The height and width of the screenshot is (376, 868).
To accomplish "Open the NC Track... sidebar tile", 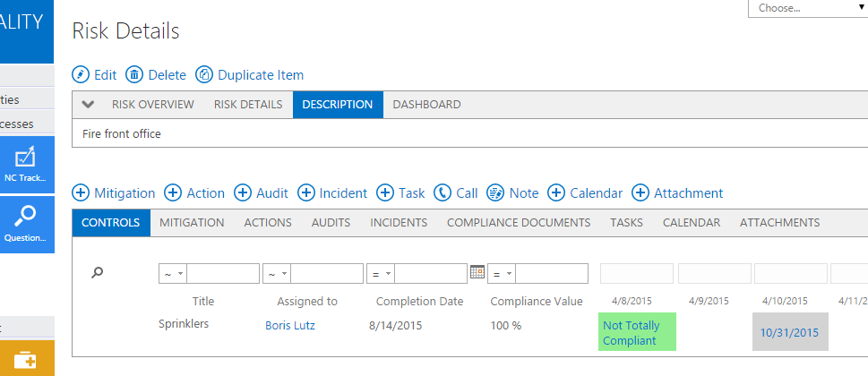I will pos(27,164).
